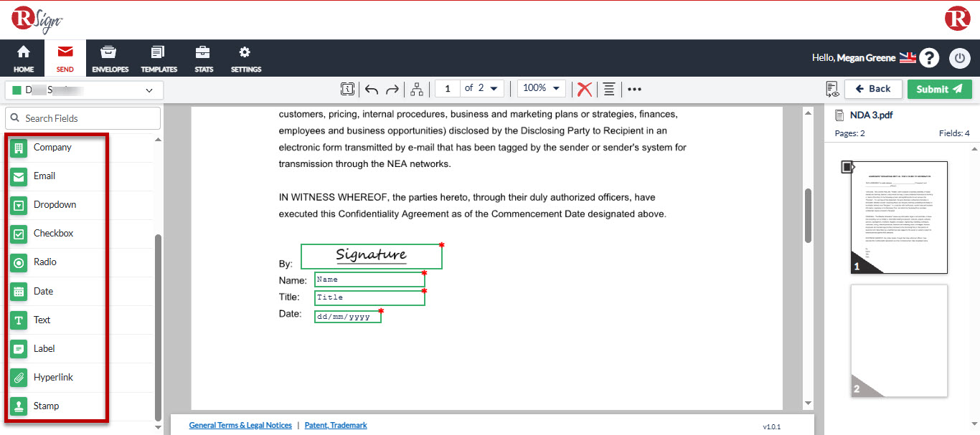Open the page number dropdown showing of 2

tap(481, 88)
